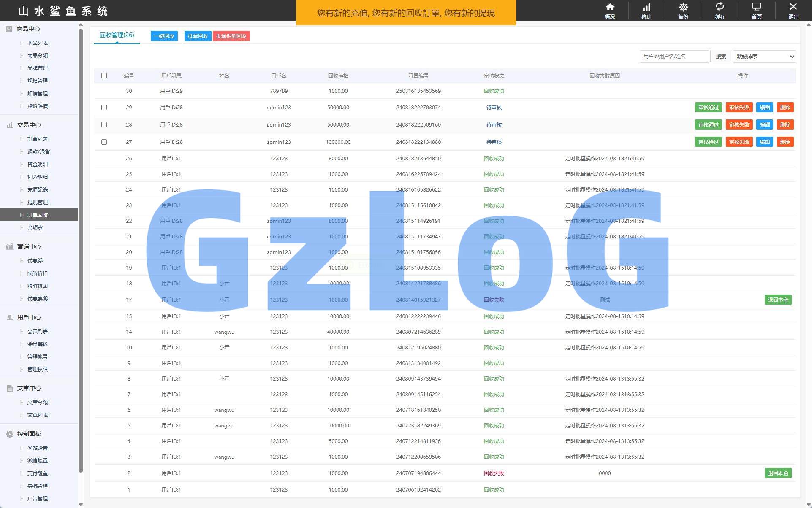Open the 默認排序 sort dropdown
The image size is (812, 508).
764,57
